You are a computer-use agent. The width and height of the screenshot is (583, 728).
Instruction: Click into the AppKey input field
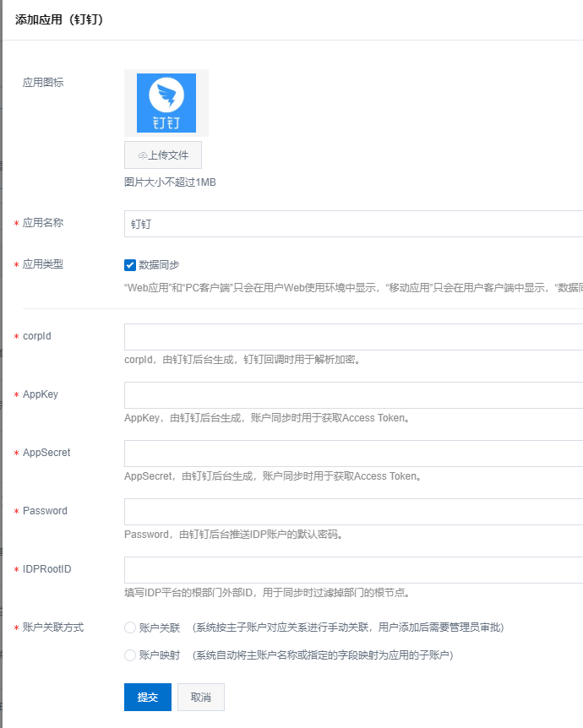pos(353,395)
